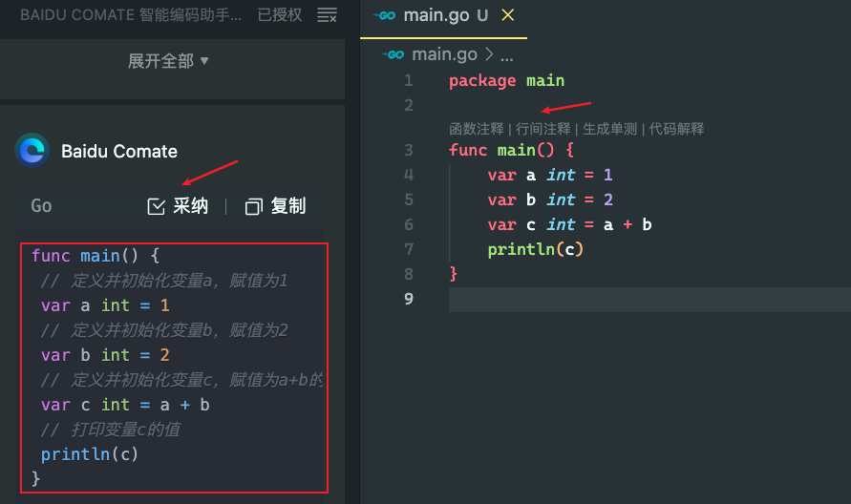Click 'var c int = a + b' in editor

point(569,224)
